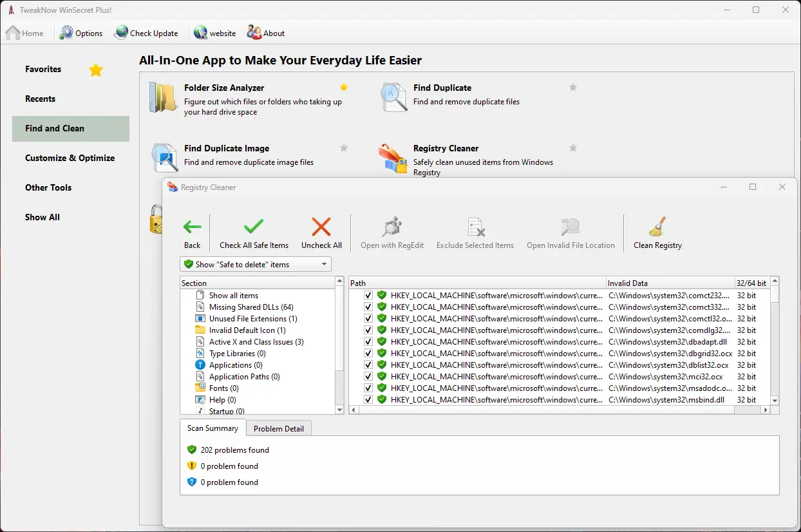Uncheck the mci32.ocx row checkbox
This screenshot has width=801, height=532.
(368, 376)
